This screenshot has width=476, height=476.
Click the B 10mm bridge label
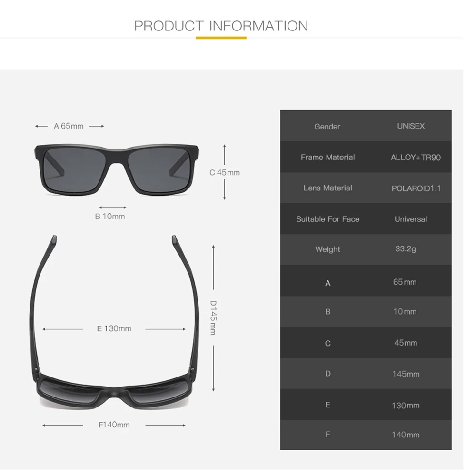[x=110, y=217]
